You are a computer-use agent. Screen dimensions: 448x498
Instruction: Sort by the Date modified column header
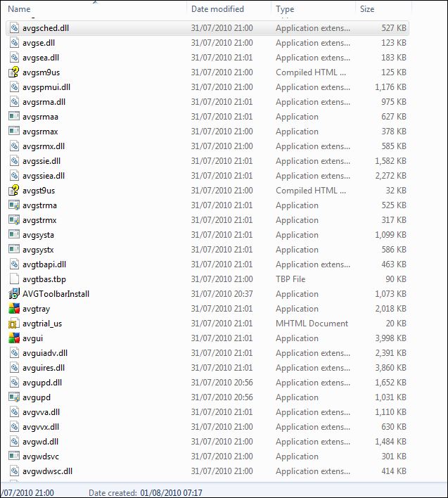[217, 9]
